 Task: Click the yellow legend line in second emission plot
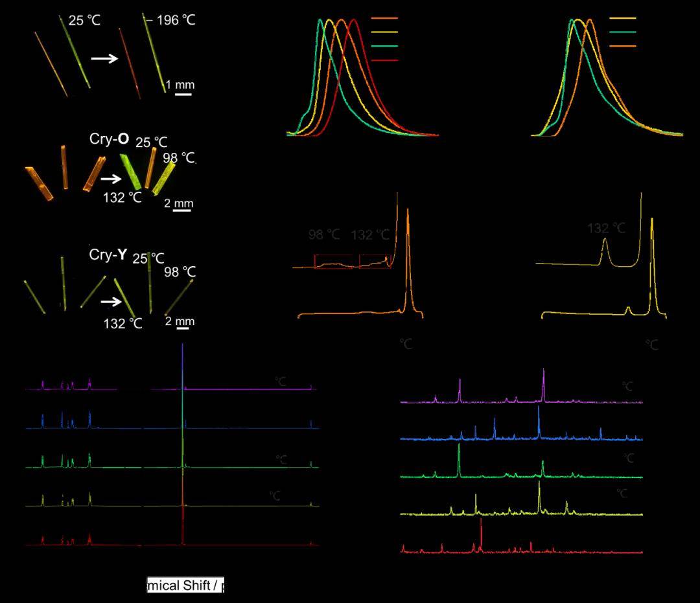coord(622,18)
